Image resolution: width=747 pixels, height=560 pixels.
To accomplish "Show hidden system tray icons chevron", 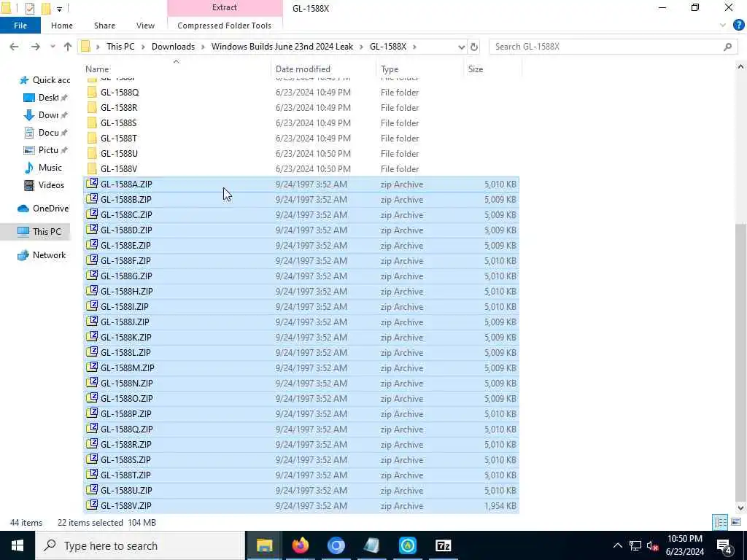I will coord(617,545).
